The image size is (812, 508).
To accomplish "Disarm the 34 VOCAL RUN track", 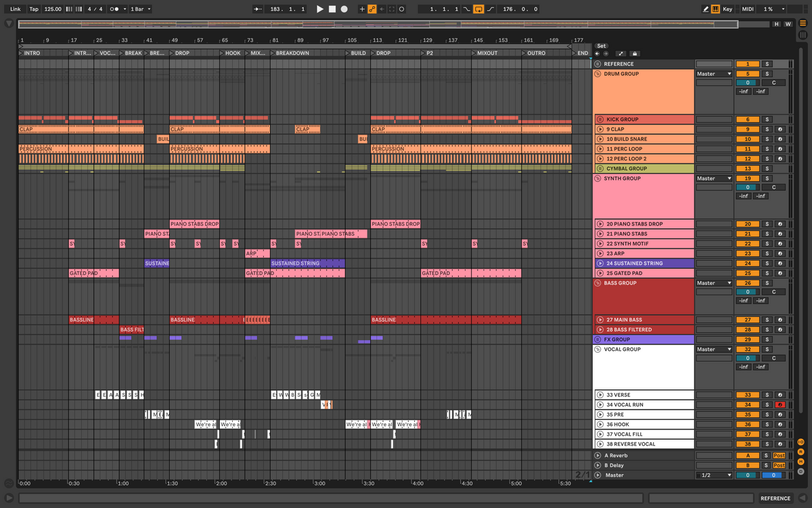I will point(780,405).
